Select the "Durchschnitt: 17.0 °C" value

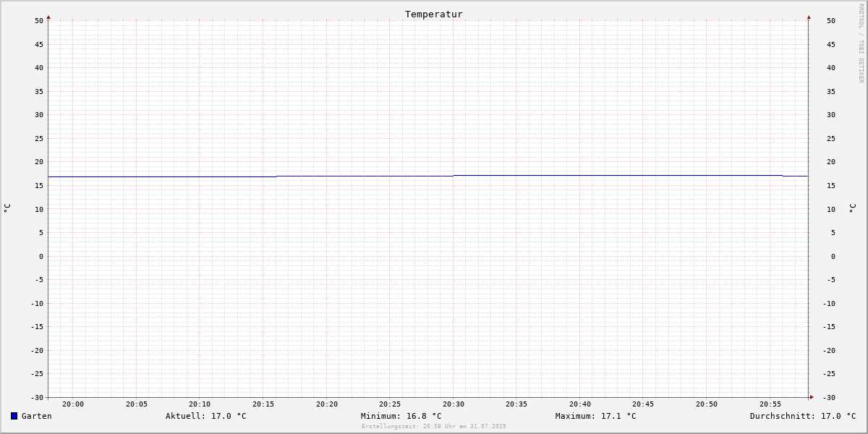(x=803, y=416)
